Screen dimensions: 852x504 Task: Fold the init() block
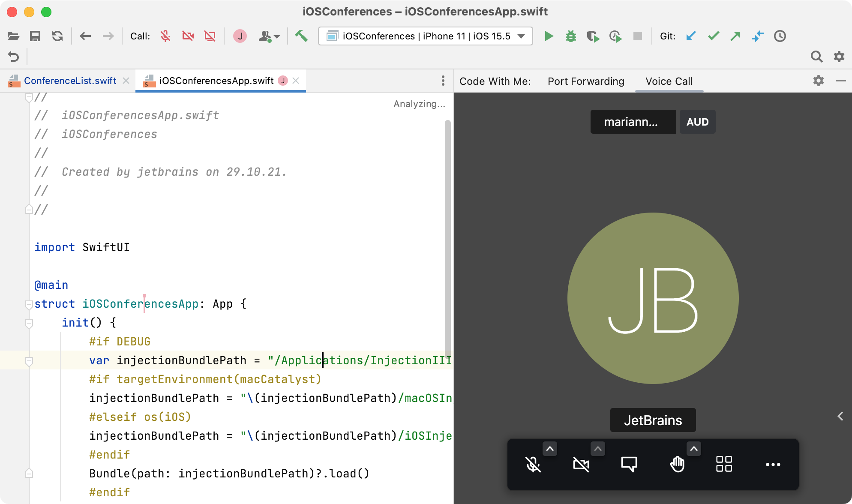[x=29, y=323]
